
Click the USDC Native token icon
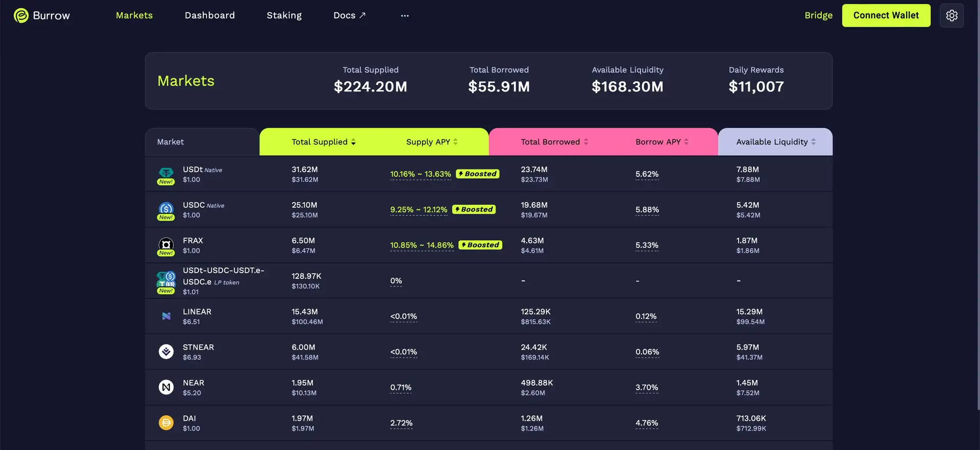coord(166,208)
